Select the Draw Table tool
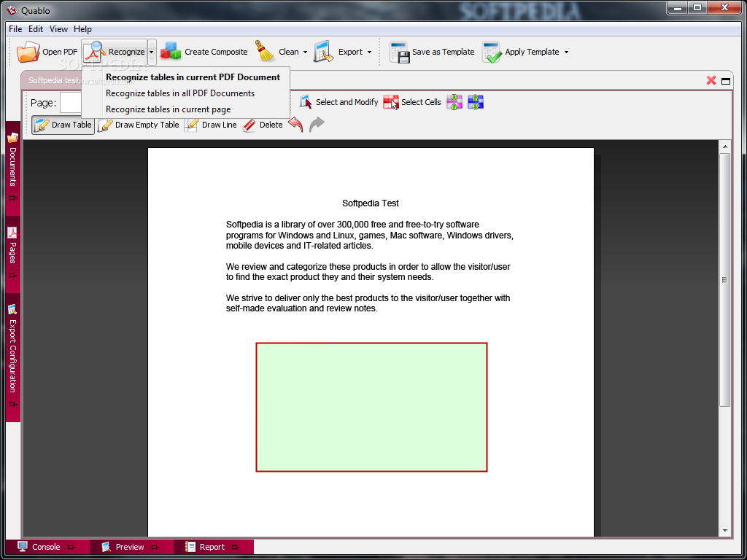 (63, 125)
